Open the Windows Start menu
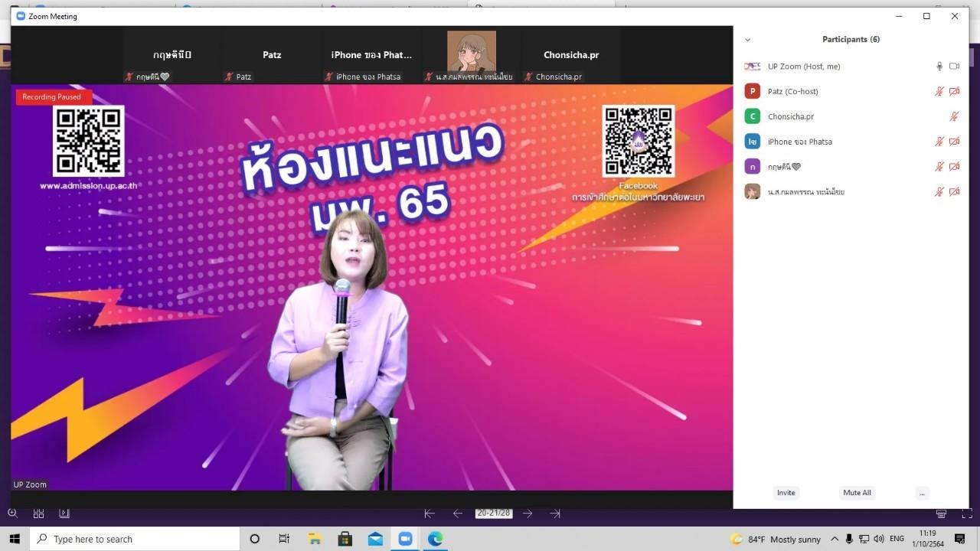Screen dimensions: 980x551 pos(15,539)
